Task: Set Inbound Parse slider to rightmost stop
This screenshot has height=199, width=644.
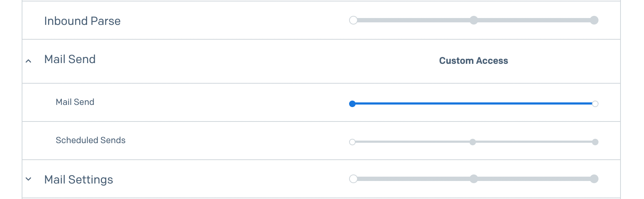Action: click(x=594, y=20)
